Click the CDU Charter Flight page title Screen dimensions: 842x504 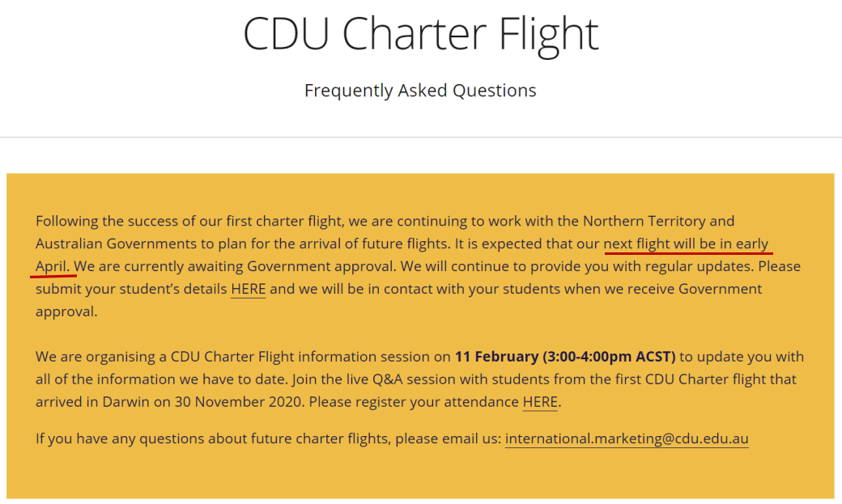(420, 34)
